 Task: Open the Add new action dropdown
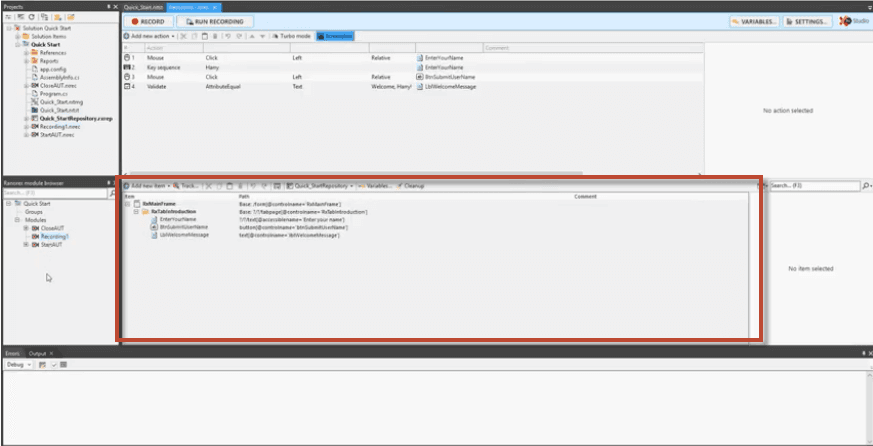click(149, 36)
